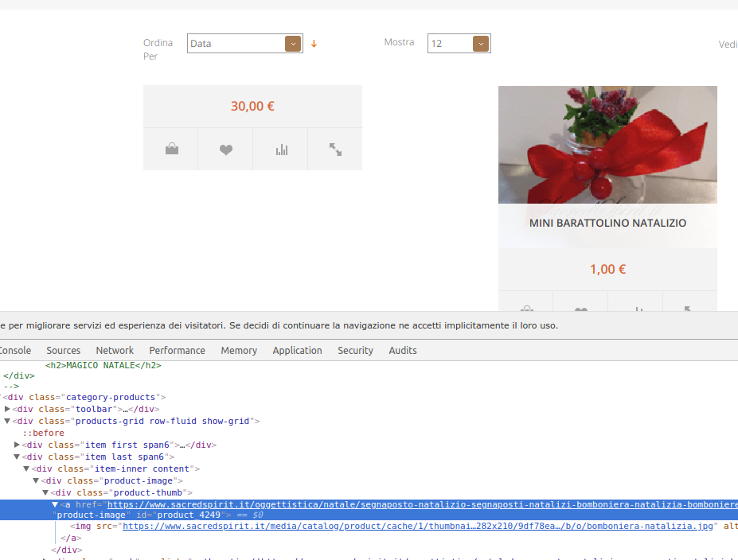Open the Application tab

coord(297,350)
